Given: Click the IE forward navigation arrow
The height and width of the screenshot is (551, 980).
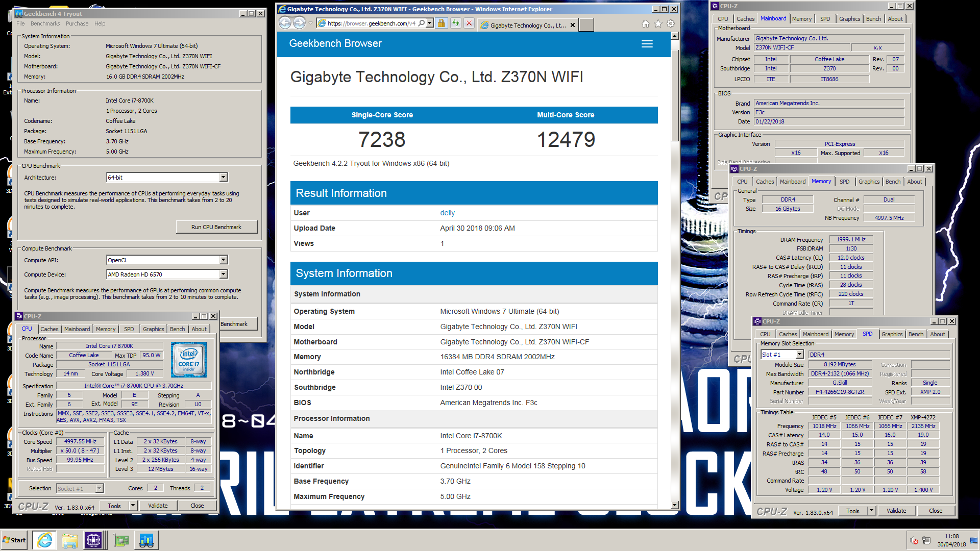Looking at the screenshot, I should click(299, 23).
